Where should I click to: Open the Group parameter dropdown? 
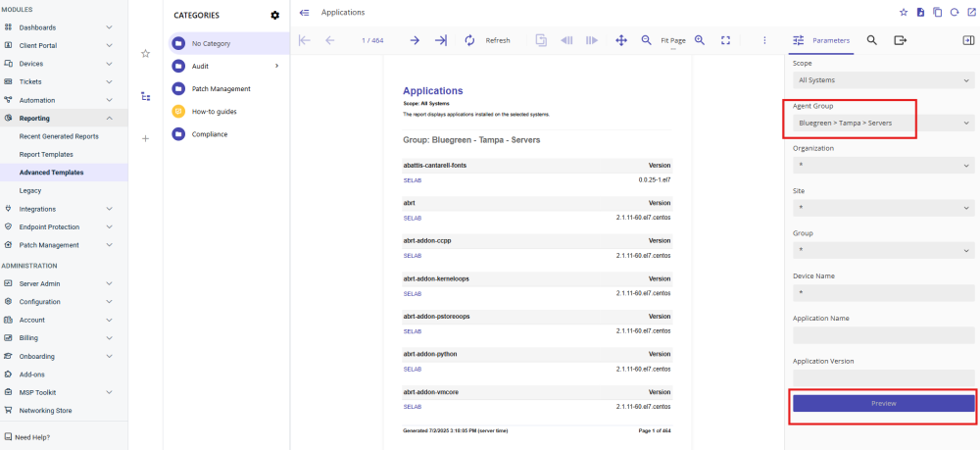tap(883, 250)
